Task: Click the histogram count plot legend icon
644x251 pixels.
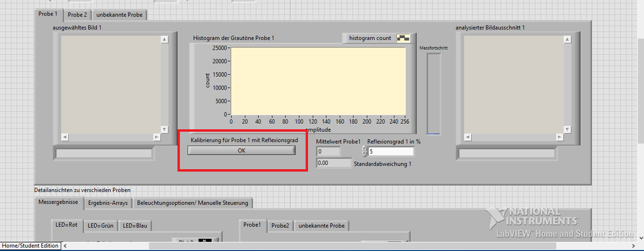Action: point(403,38)
